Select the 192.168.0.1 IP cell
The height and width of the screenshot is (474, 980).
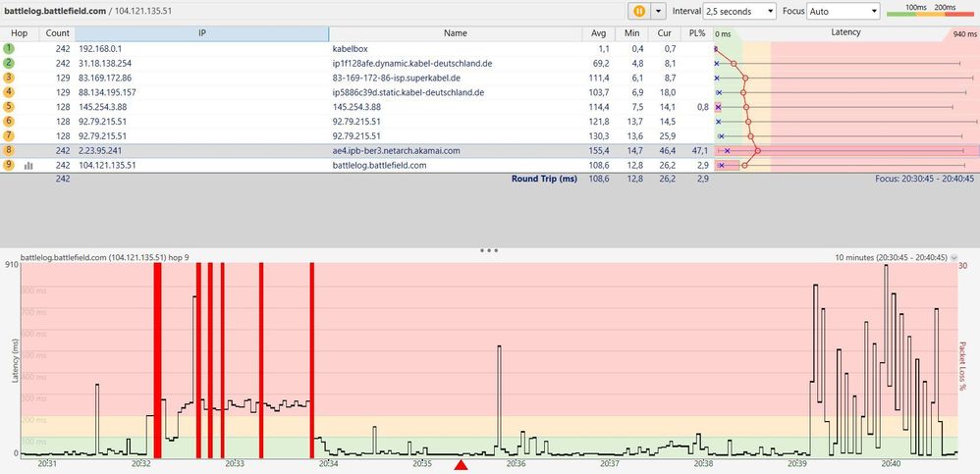point(100,49)
